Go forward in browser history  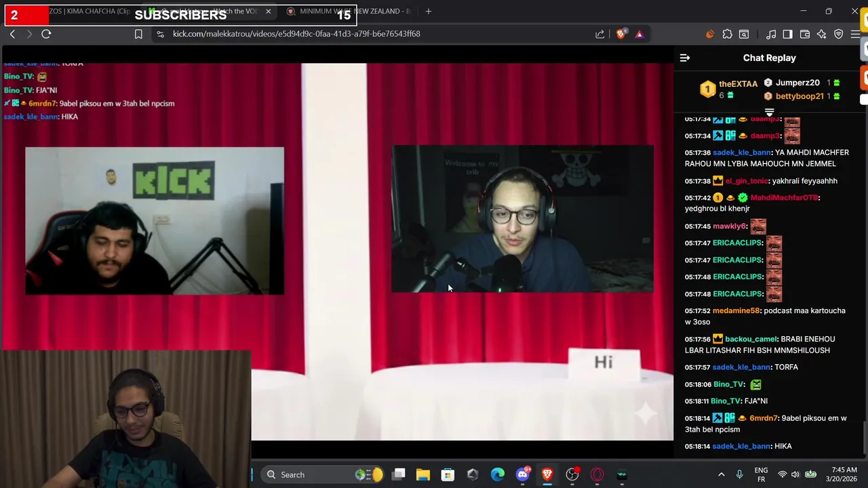pyautogui.click(x=29, y=34)
